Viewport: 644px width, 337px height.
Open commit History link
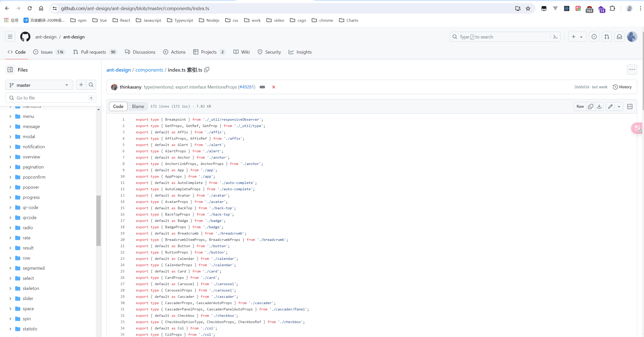click(622, 87)
